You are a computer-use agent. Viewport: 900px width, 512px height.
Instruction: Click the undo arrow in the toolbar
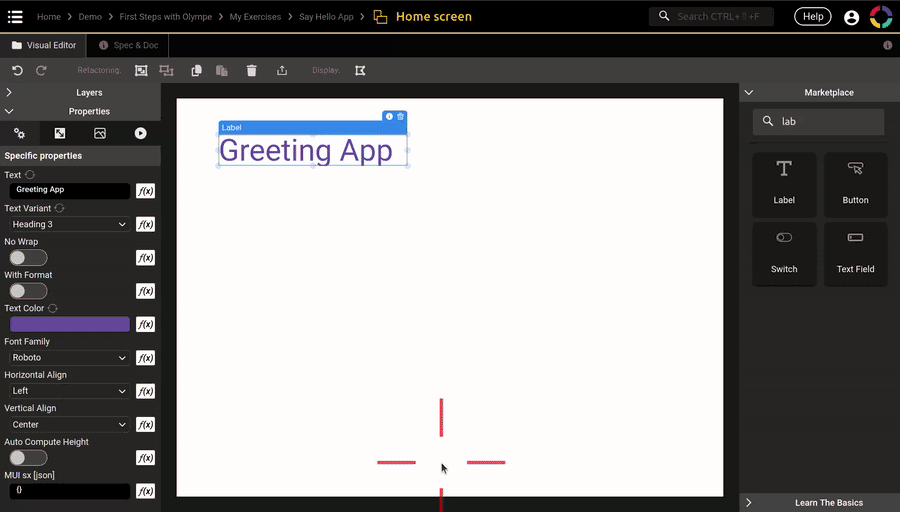(17, 70)
